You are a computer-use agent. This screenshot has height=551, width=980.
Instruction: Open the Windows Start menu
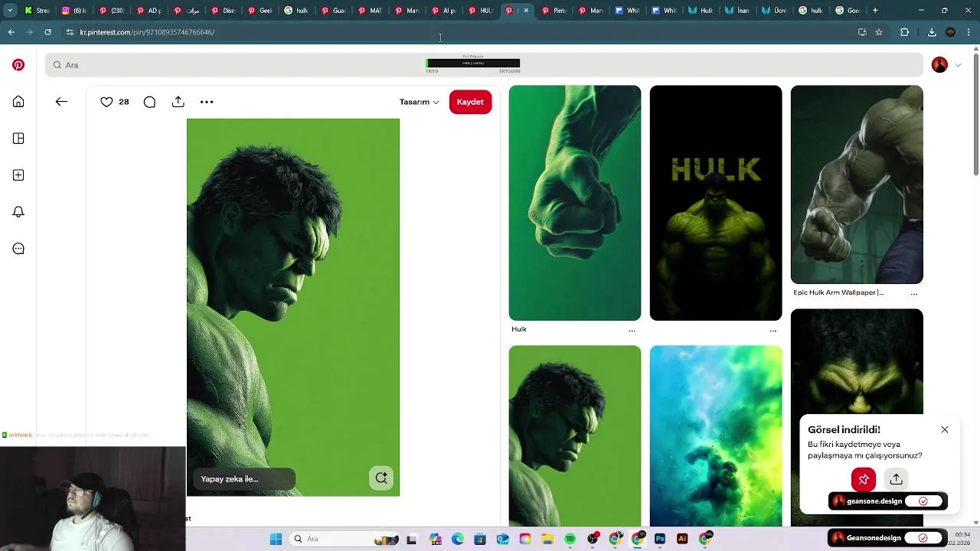pos(276,539)
